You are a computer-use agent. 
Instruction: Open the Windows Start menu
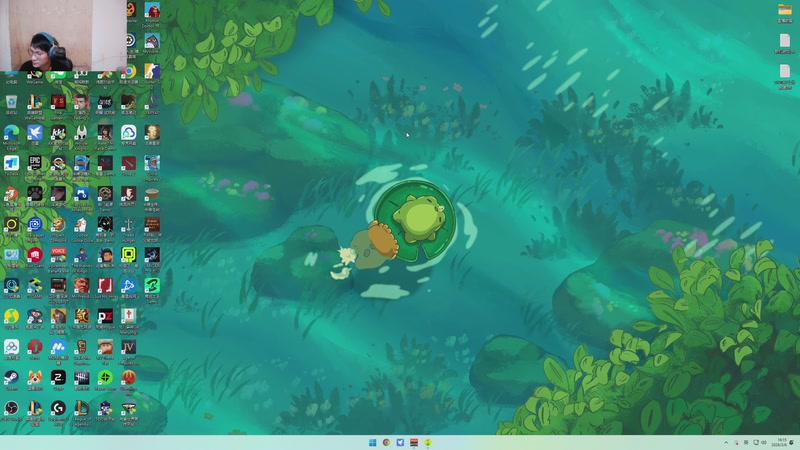click(x=372, y=442)
